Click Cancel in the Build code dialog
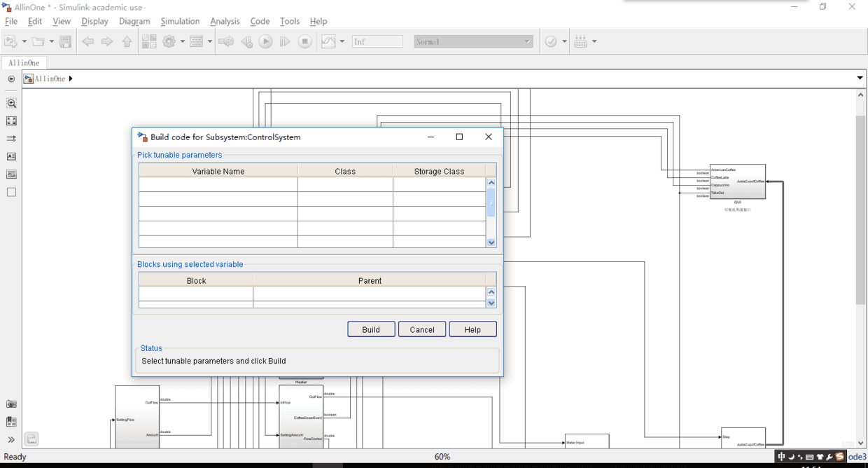This screenshot has height=468, width=868. [422, 329]
